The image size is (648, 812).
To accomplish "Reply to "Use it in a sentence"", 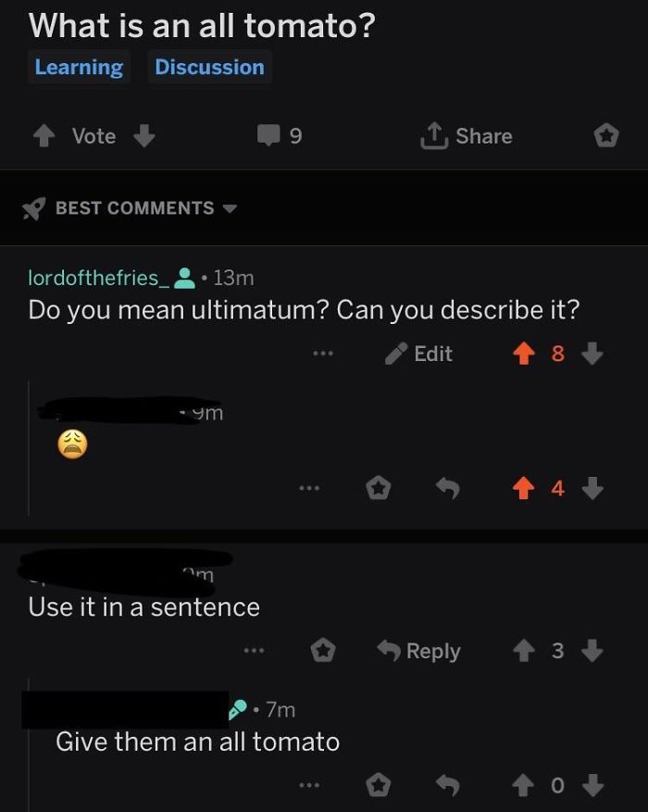I will [x=420, y=651].
